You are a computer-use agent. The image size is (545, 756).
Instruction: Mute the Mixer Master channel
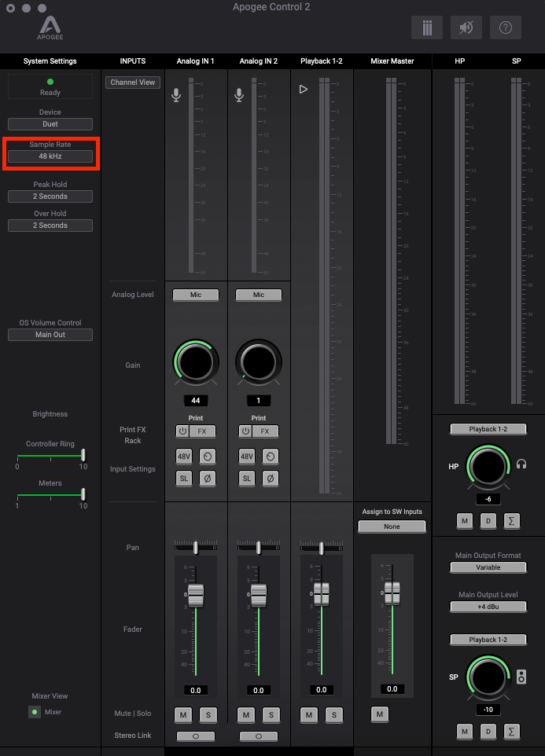(380, 714)
